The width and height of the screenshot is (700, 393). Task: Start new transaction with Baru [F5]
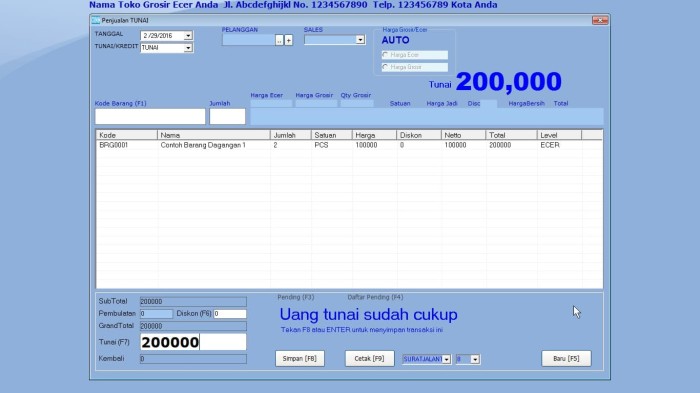pos(566,359)
